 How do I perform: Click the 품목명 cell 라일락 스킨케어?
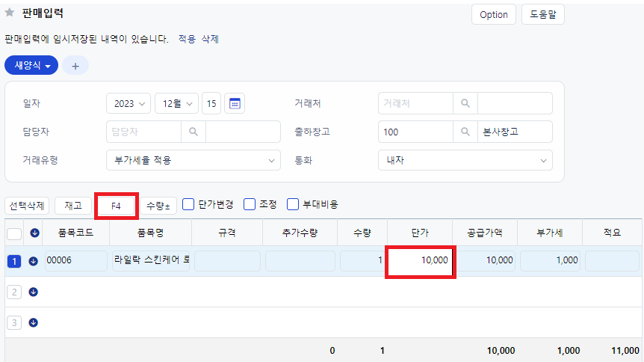tap(151, 261)
